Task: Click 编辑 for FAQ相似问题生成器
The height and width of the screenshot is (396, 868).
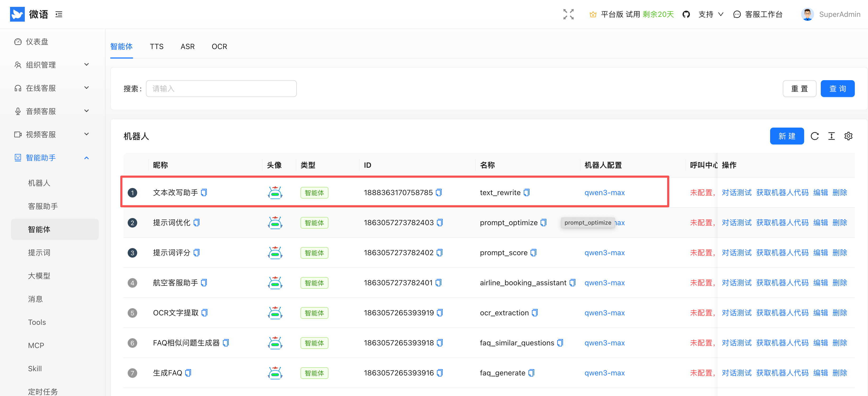Action: pyautogui.click(x=821, y=343)
